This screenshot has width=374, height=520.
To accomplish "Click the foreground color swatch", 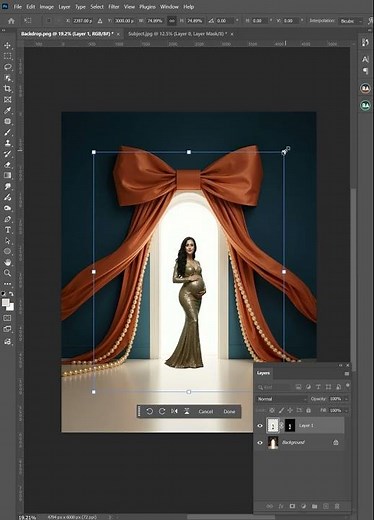I will click(x=5, y=302).
